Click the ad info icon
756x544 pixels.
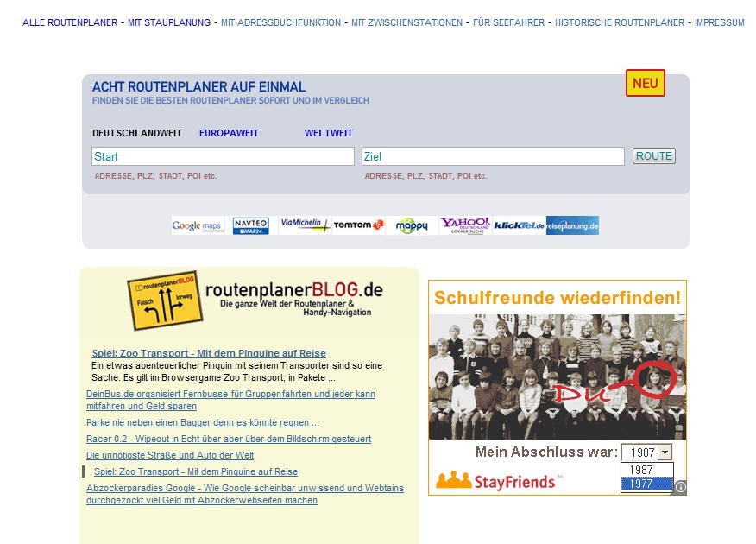680,487
